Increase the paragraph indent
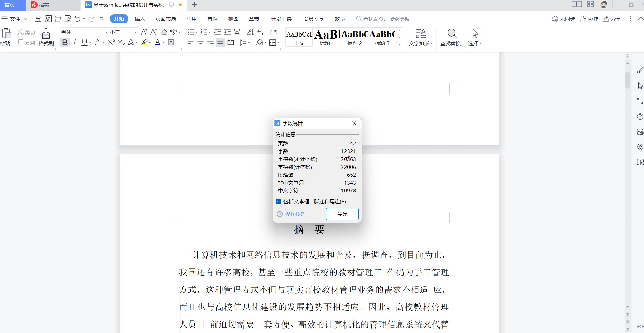 tap(227, 32)
